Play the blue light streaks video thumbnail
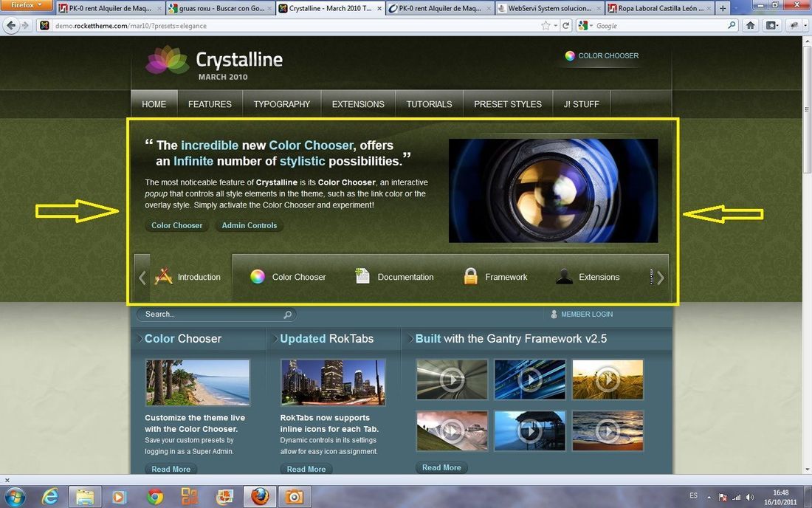The height and width of the screenshot is (508, 812). [x=530, y=380]
